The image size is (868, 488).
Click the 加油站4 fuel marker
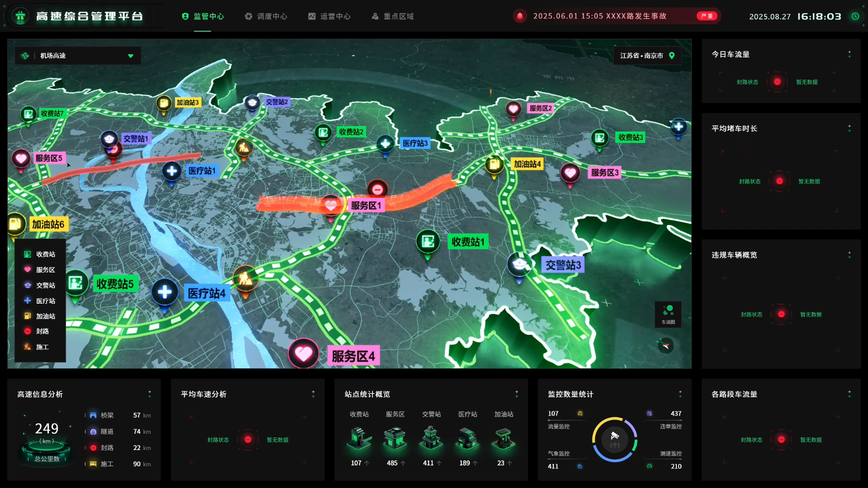(x=495, y=164)
